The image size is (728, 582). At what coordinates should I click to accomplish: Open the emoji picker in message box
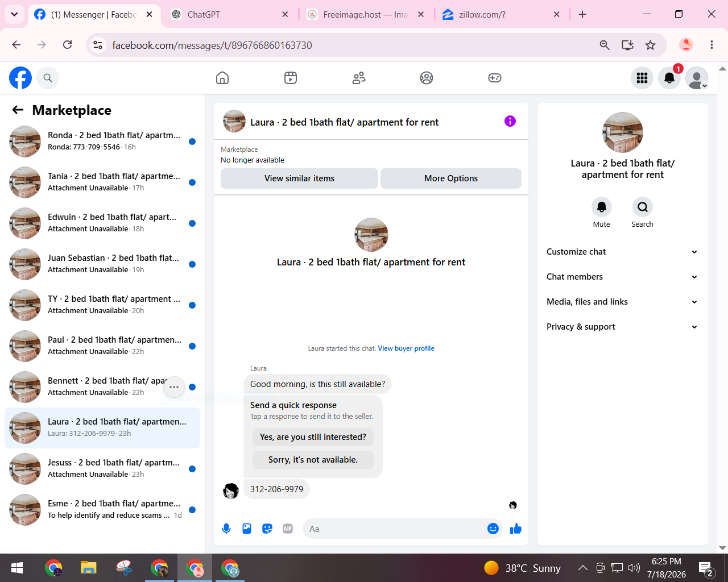click(493, 529)
